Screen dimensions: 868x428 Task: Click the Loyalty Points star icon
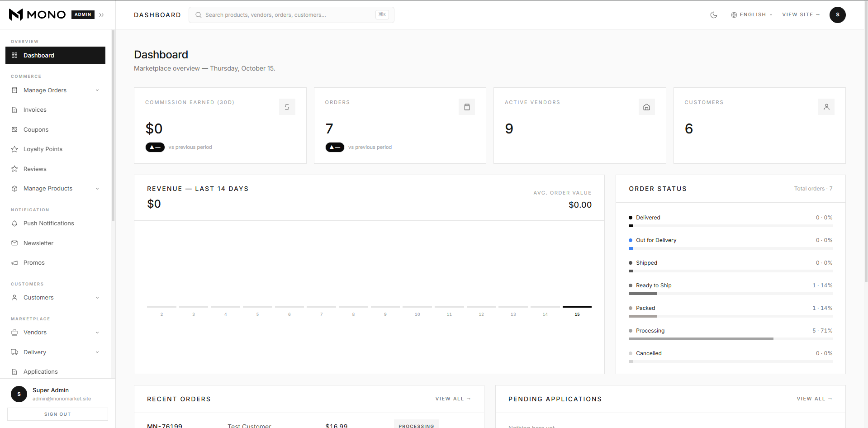click(14, 149)
